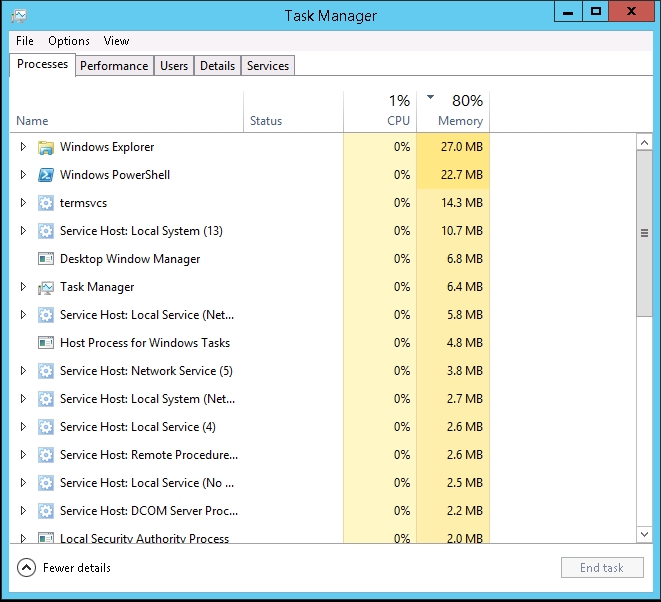Click the Desktop Window Manager icon
The height and width of the screenshot is (602, 661).
pos(46,259)
